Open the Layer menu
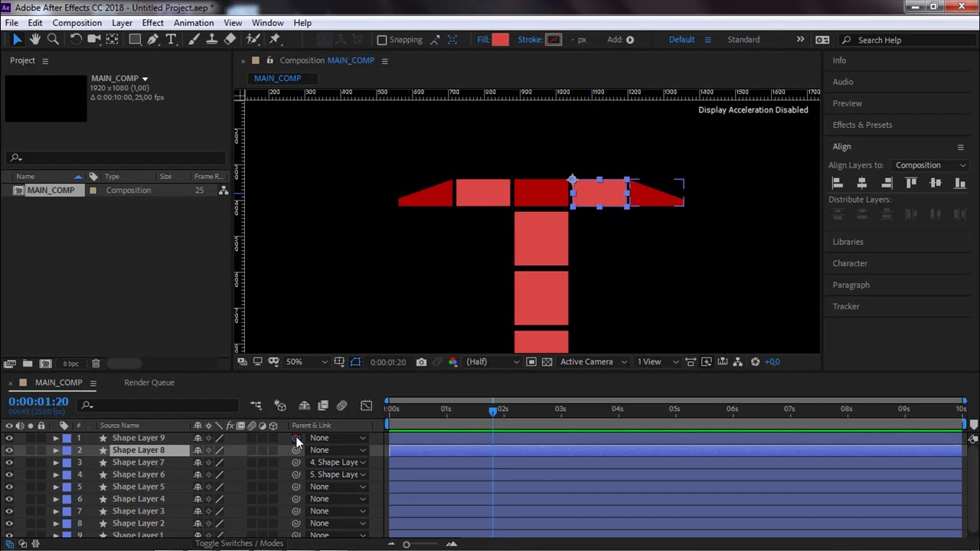This screenshot has width=980, height=551. point(122,23)
